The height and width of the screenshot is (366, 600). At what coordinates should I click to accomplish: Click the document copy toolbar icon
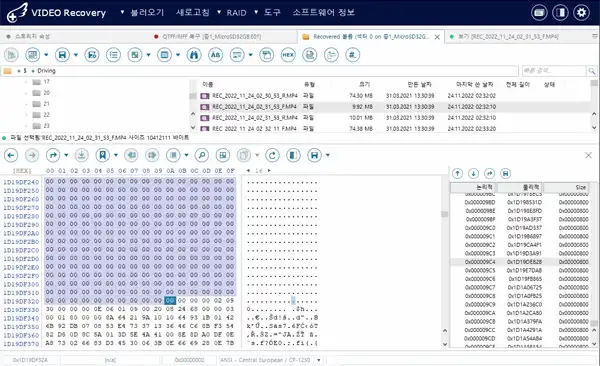tap(267, 55)
